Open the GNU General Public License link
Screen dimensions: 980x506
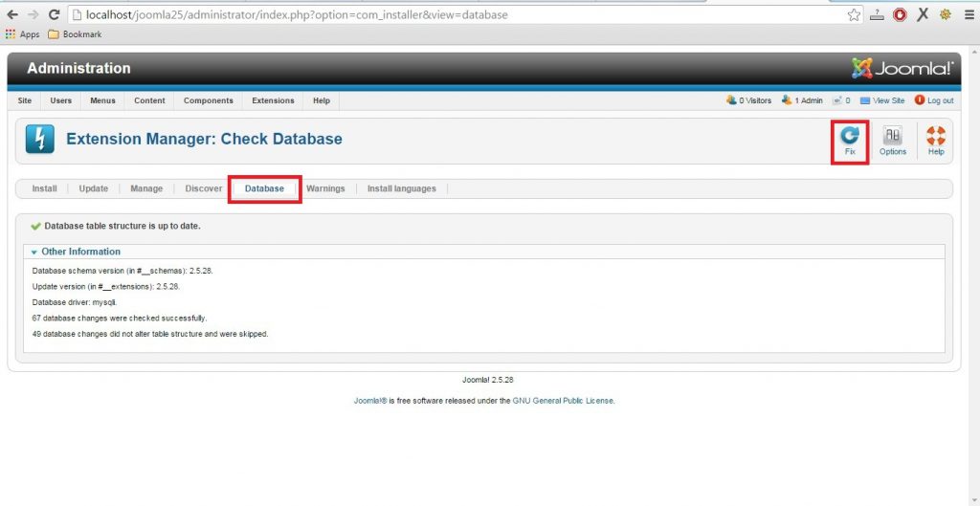click(x=563, y=401)
